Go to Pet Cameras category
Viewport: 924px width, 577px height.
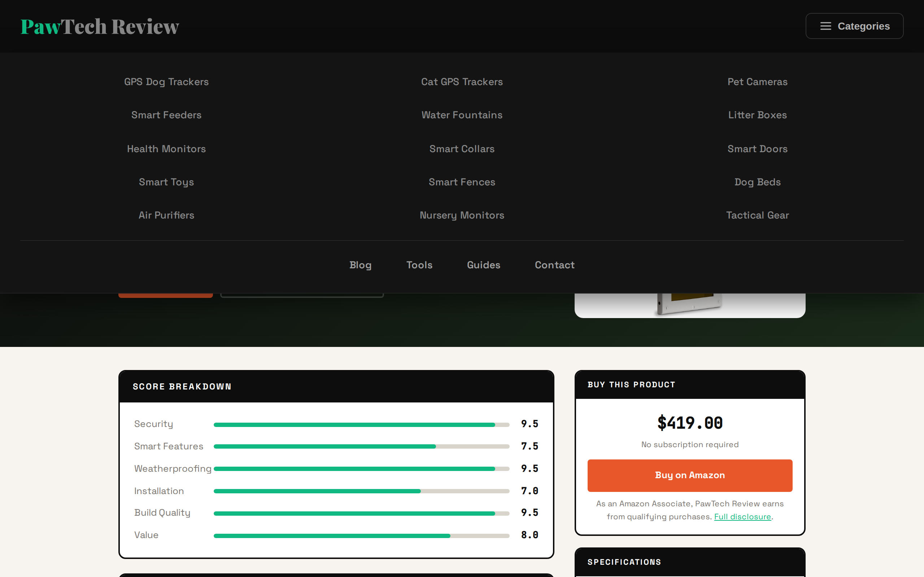757,82
